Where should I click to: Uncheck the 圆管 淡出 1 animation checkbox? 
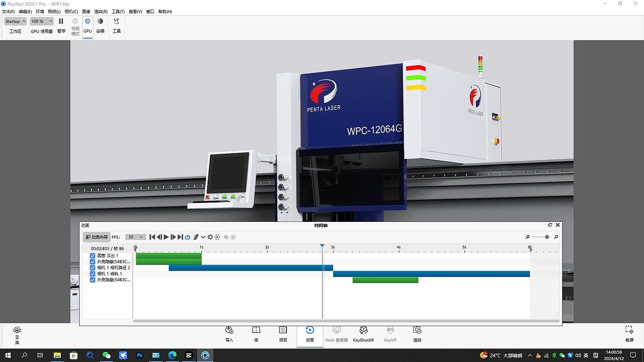92,256
